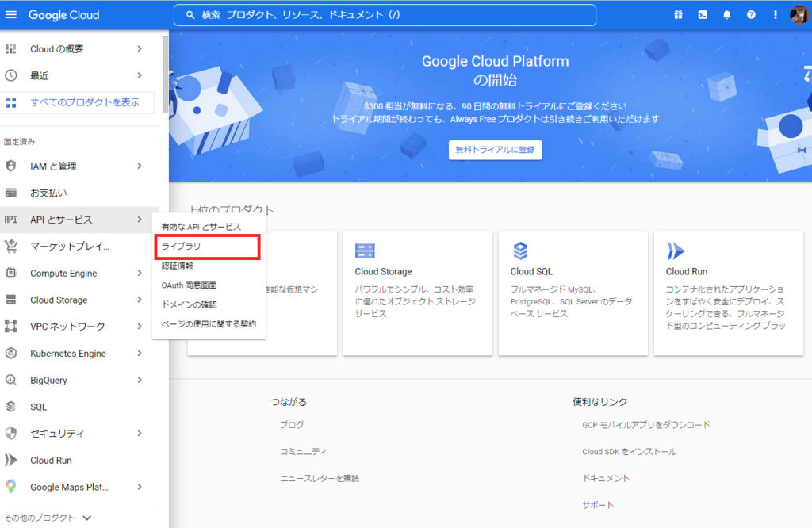
Task: Click the gift free trial icon
Action: (x=678, y=15)
